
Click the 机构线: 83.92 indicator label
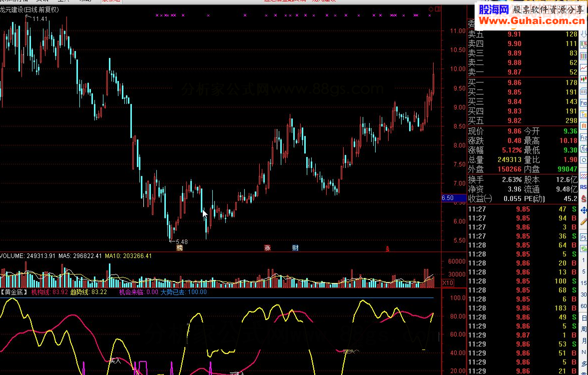pos(49,292)
